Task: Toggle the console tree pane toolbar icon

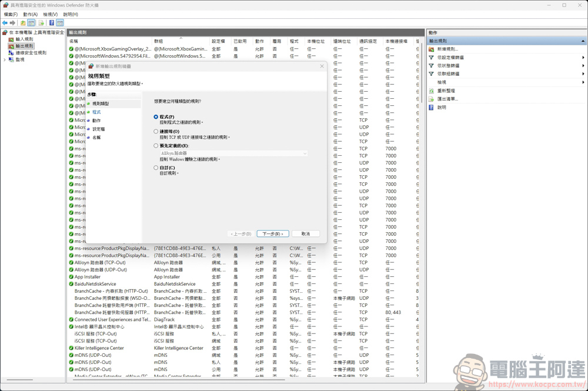Action: point(31,23)
